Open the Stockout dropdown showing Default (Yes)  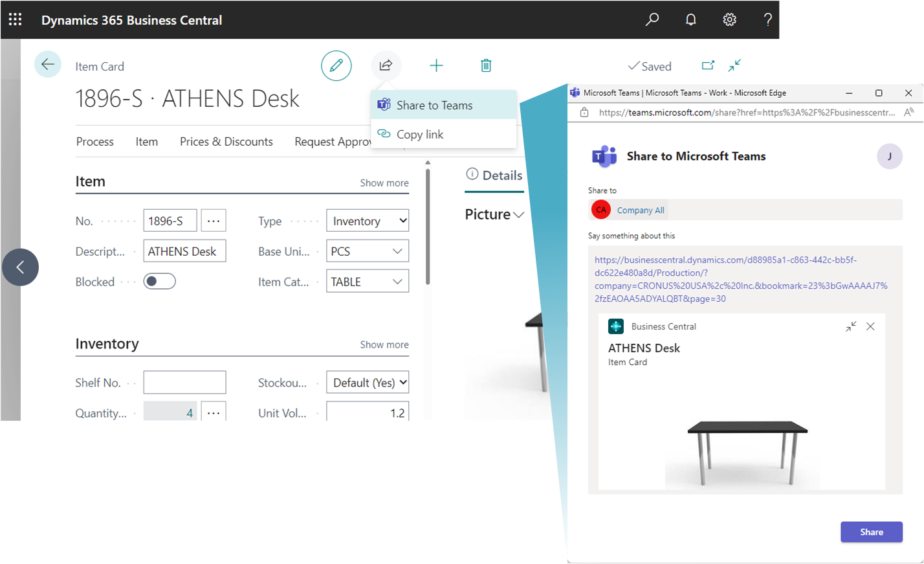point(368,382)
